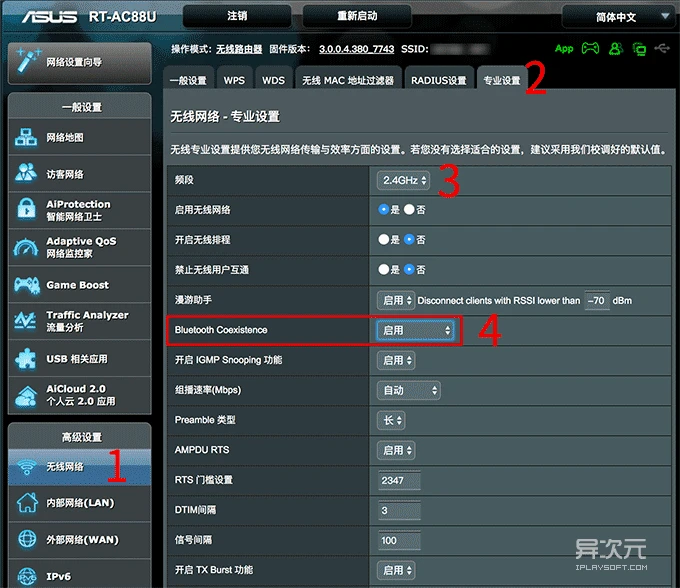Switch to the WDS tab
Screen dimensions: 680x588
click(x=273, y=79)
